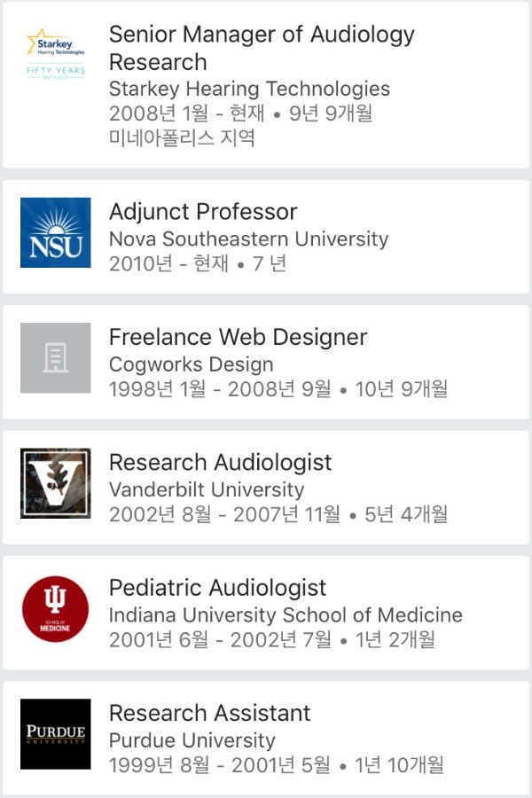Open the Pediatric Audiologist position title
The image size is (532, 798).
click(x=217, y=588)
